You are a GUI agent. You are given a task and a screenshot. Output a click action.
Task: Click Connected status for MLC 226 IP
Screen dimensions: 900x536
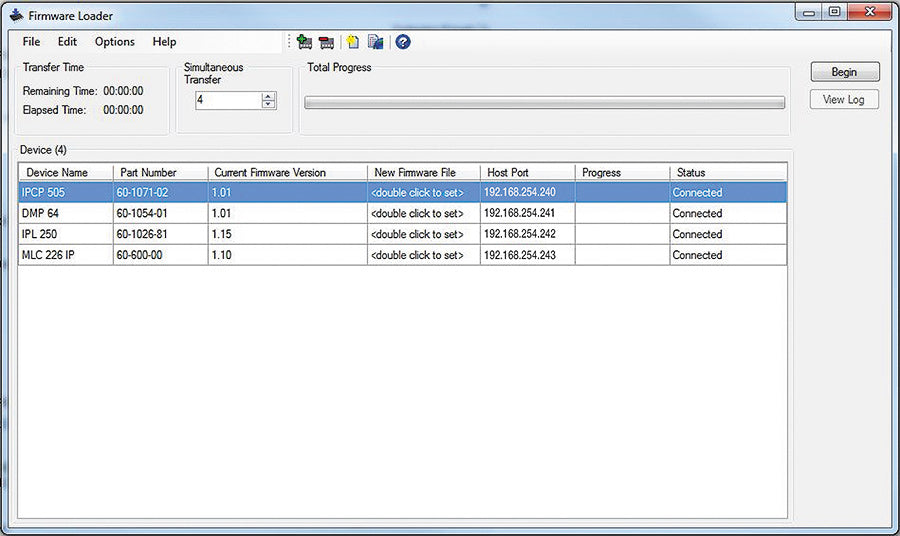click(697, 255)
